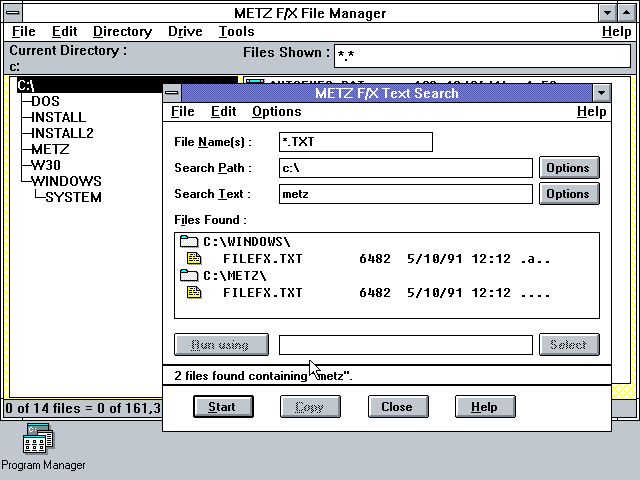Focus the Search Path input field
The width and height of the screenshot is (640, 480).
406,168
